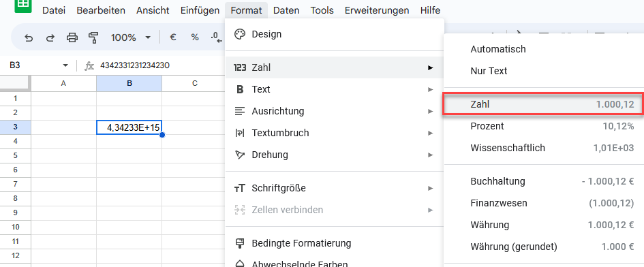
Task: Click the font size icon beside Schriftgröße
Action: pyautogui.click(x=239, y=189)
